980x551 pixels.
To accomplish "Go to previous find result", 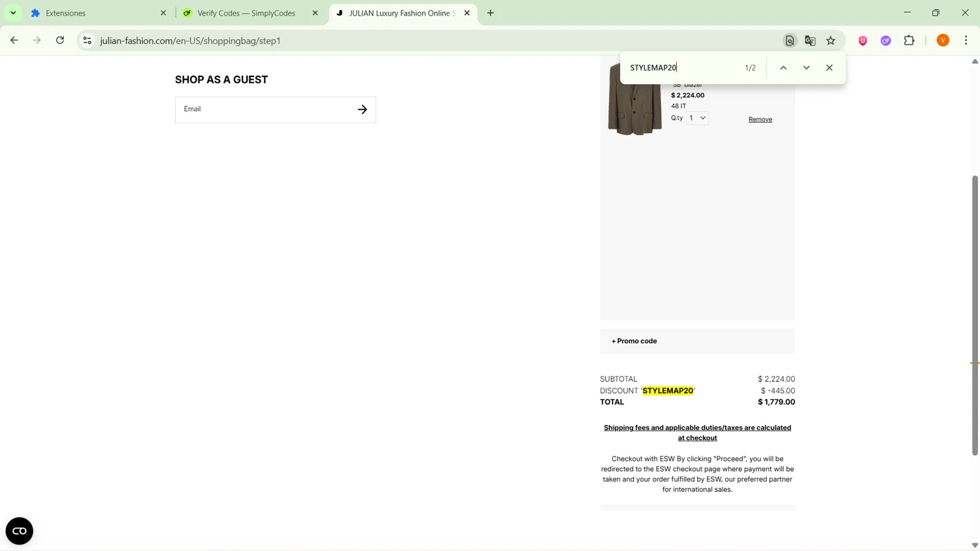I will [783, 68].
